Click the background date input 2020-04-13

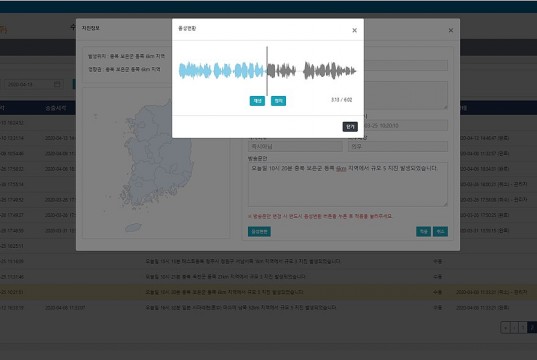[x=33, y=84]
